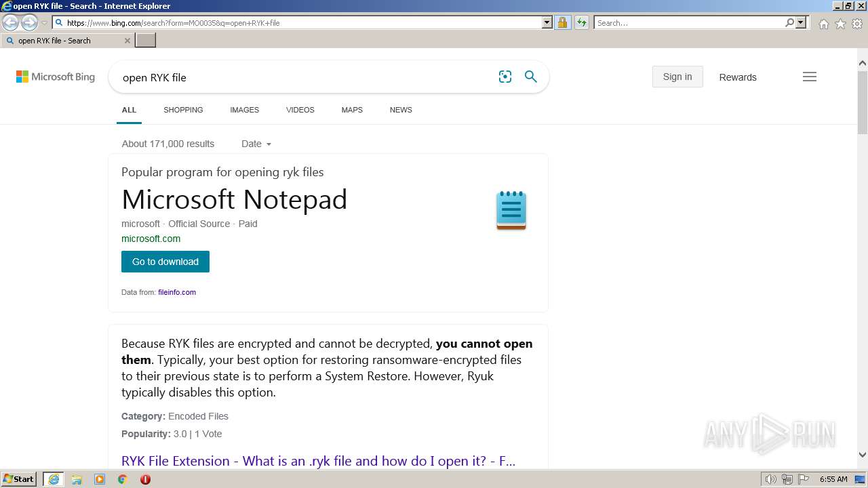Open the search provider dropdown arrow
The image size is (868, 488).
[801, 23]
